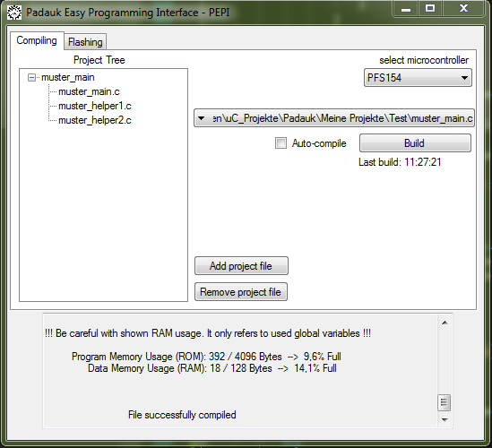Open the PFS154 microcontroller dropdown
Image resolution: width=492 pixels, height=448 pixels.
point(418,77)
